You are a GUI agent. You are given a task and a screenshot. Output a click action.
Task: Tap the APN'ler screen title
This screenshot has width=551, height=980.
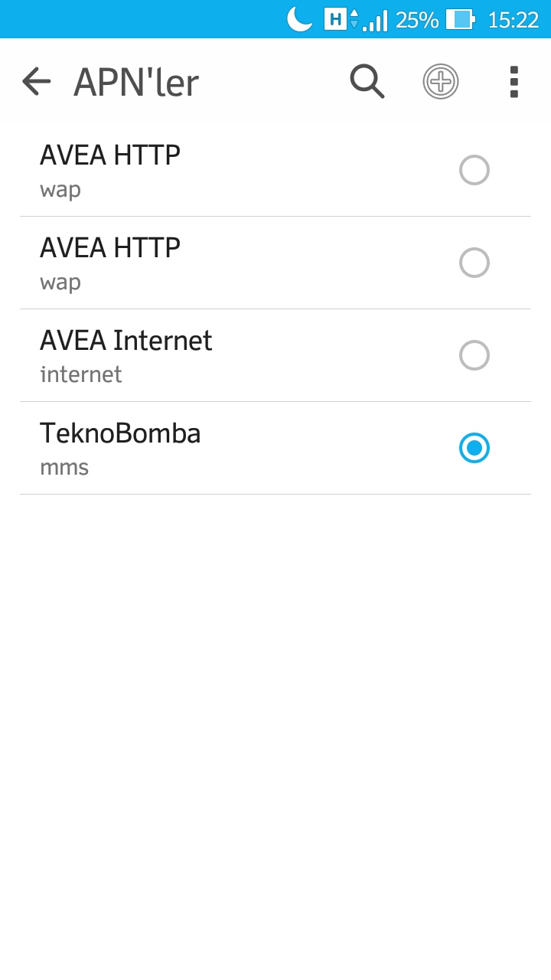(x=136, y=82)
